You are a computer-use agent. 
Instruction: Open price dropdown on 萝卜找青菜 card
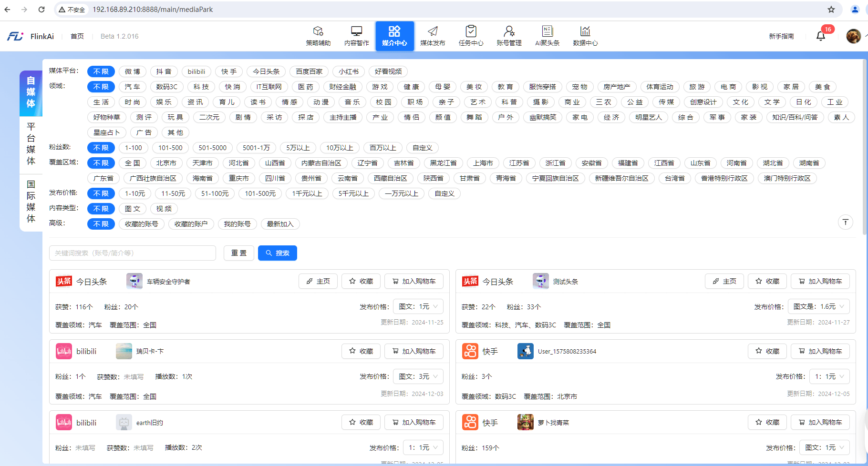point(825,447)
